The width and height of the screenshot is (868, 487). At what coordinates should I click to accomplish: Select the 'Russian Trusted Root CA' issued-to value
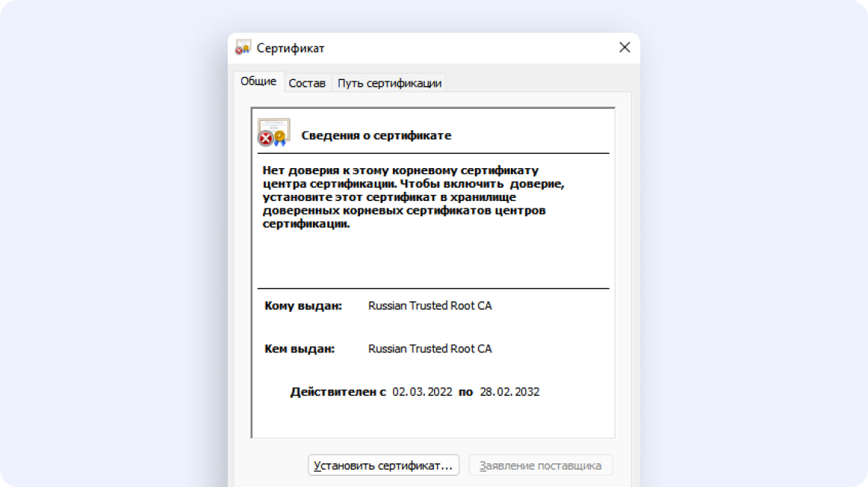coord(429,305)
